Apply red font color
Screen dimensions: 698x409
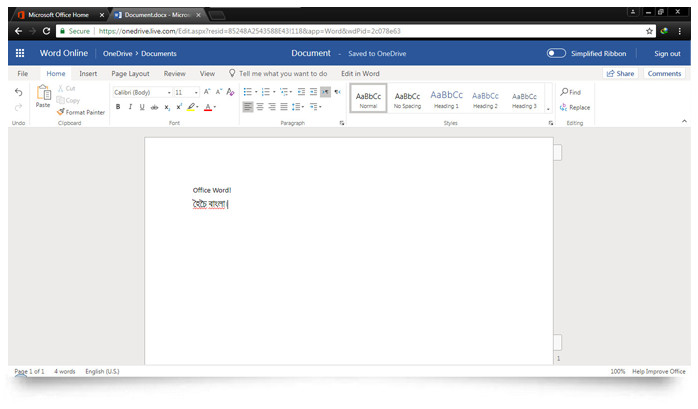pyautogui.click(x=208, y=107)
